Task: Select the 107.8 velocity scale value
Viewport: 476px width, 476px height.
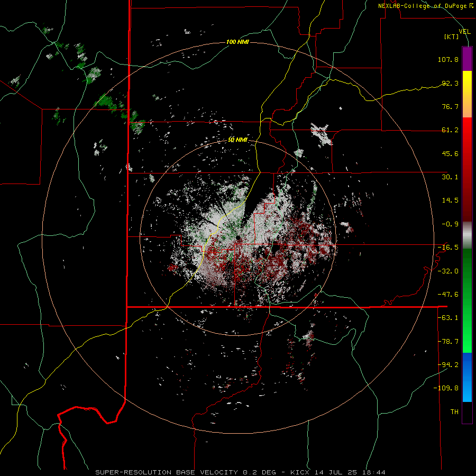Action: point(448,59)
